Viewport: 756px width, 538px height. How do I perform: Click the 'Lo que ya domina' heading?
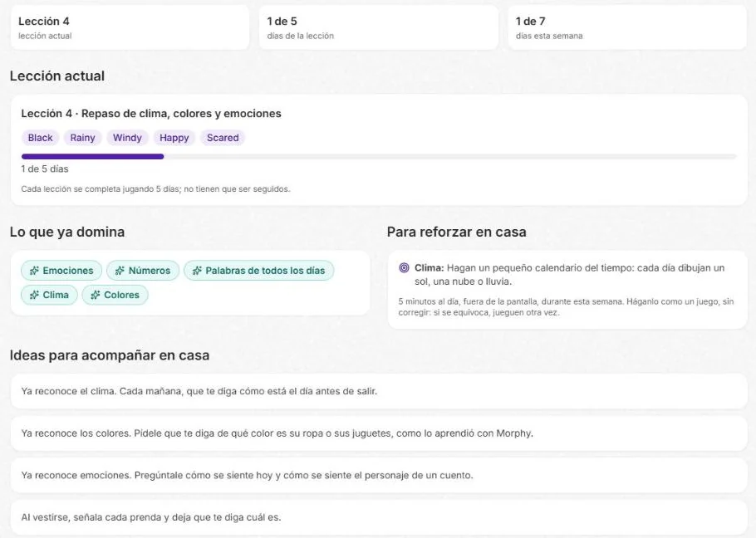(67, 232)
